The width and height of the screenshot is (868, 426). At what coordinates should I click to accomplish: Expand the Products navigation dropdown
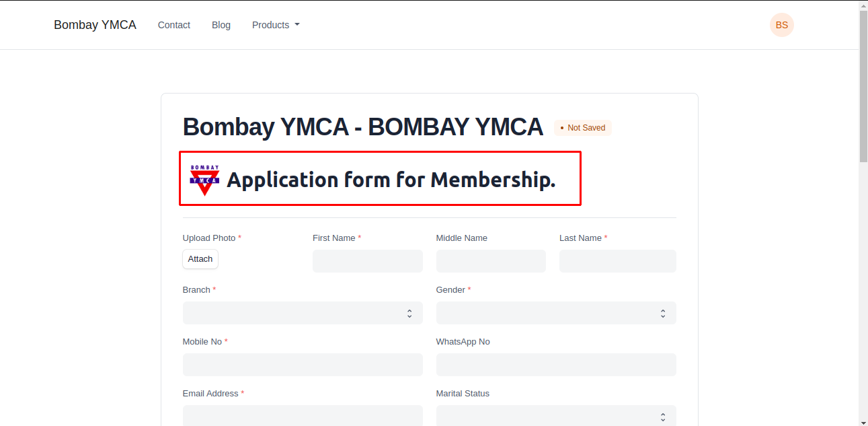(x=276, y=25)
